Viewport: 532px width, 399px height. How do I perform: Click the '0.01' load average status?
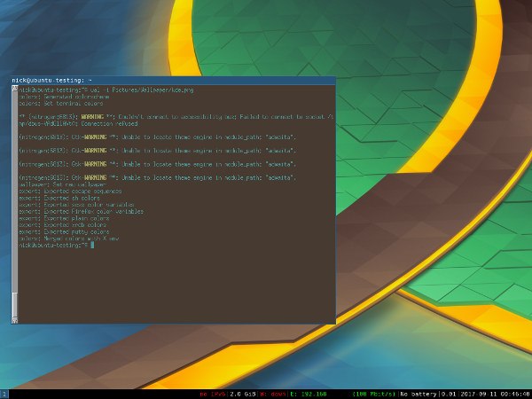click(x=449, y=395)
